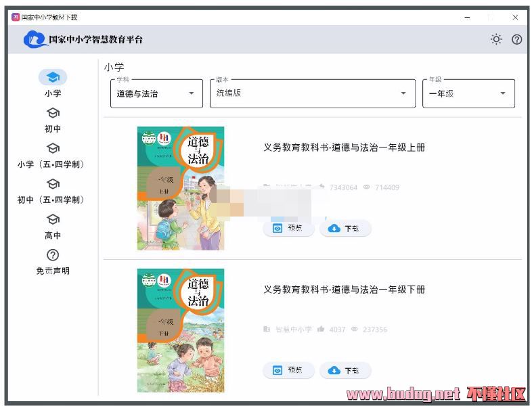Image resolution: width=532 pixels, height=408 pixels.
Task: Expand the 版本 dropdown showing 统编版
Action: tap(313, 93)
